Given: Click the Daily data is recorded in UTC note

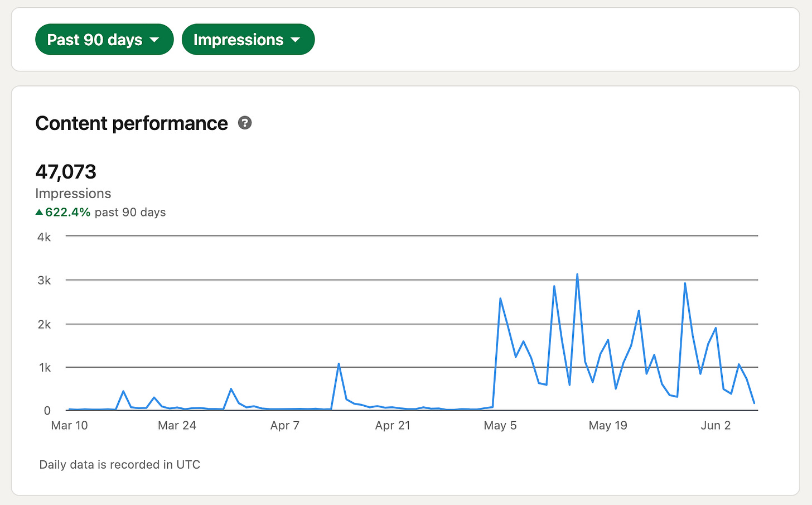Looking at the screenshot, I should click(x=120, y=464).
